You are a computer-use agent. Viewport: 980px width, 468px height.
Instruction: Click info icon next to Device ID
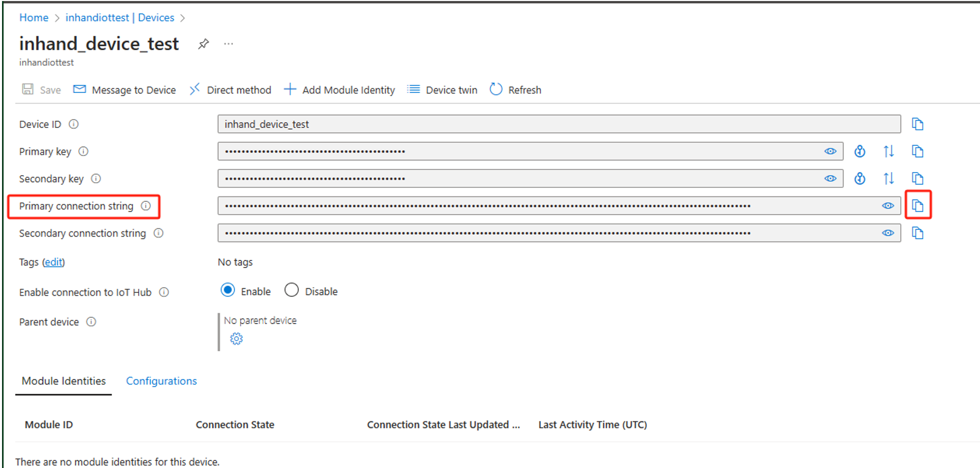point(74,124)
